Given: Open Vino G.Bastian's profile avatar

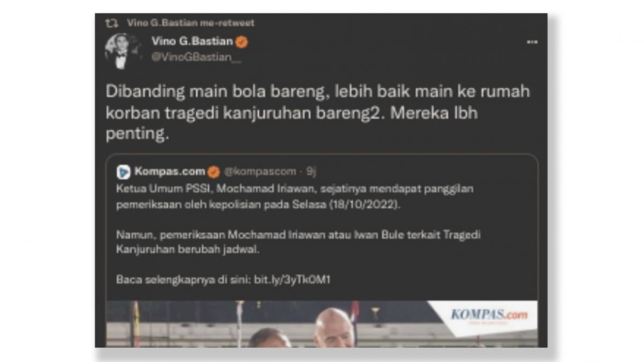Looking at the screenshot, I should [x=122, y=50].
